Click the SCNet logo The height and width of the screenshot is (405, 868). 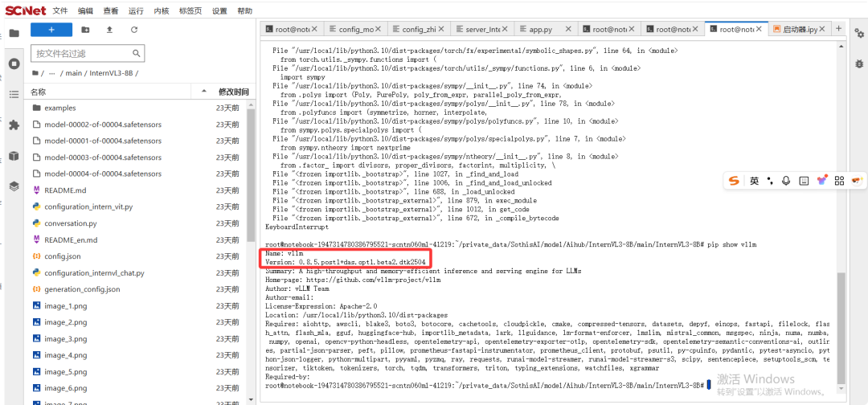(26, 10)
